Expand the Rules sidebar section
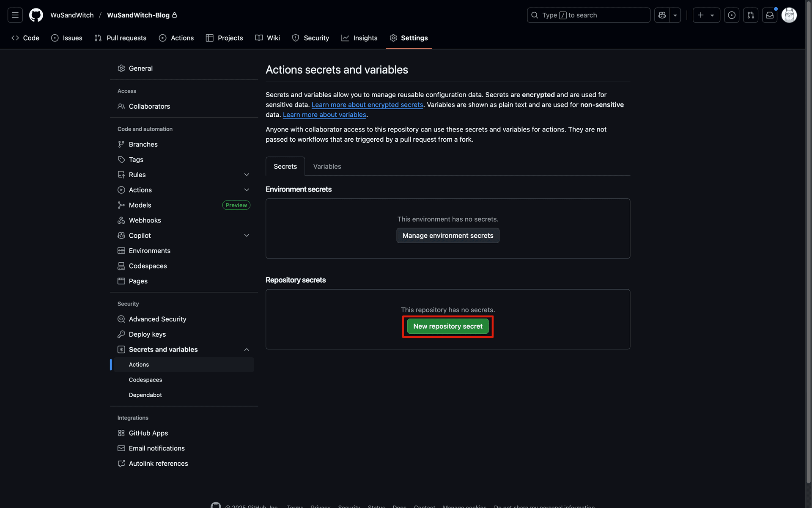This screenshot has width=812, height=508. click(x=247, y=175)
